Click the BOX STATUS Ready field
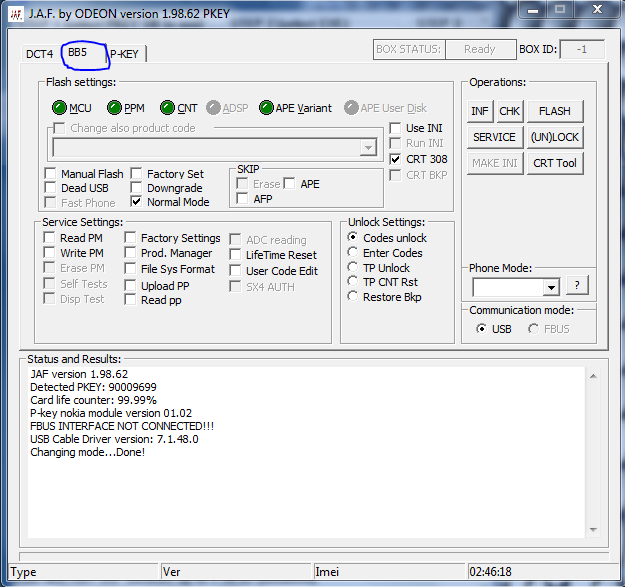 [480, 49]
